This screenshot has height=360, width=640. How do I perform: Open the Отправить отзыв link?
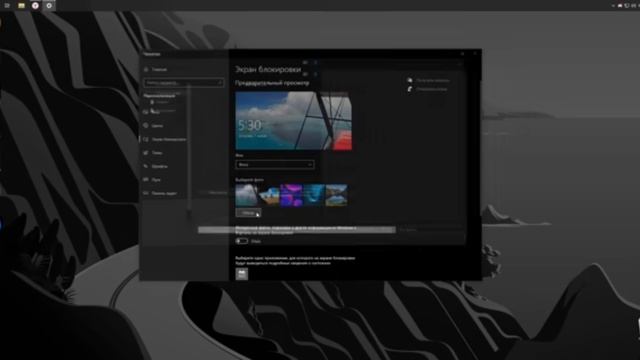427,89
